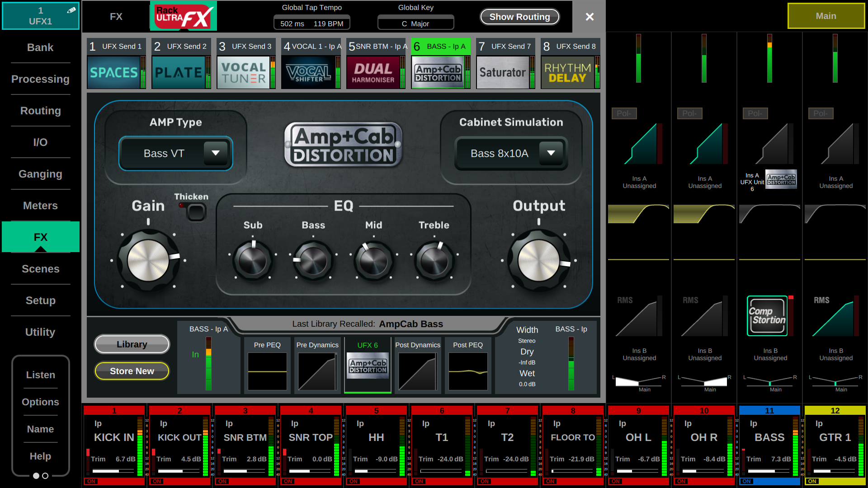
Task: Select the Saturator unit in slot 7
Action: 502,72
